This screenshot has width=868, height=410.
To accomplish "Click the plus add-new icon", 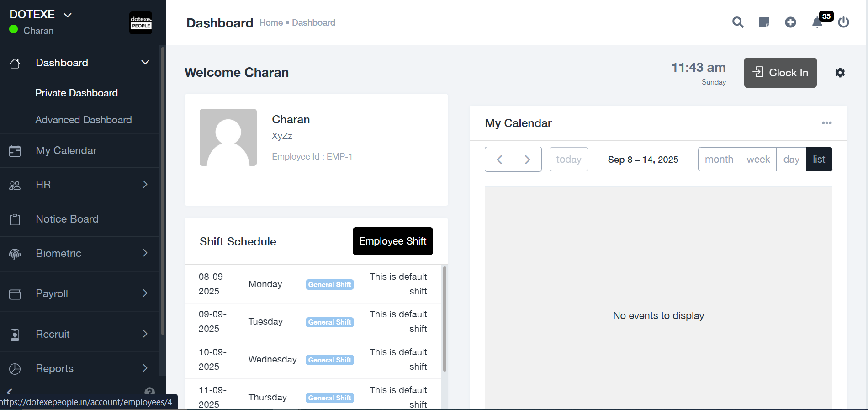I will pos(790,22).
